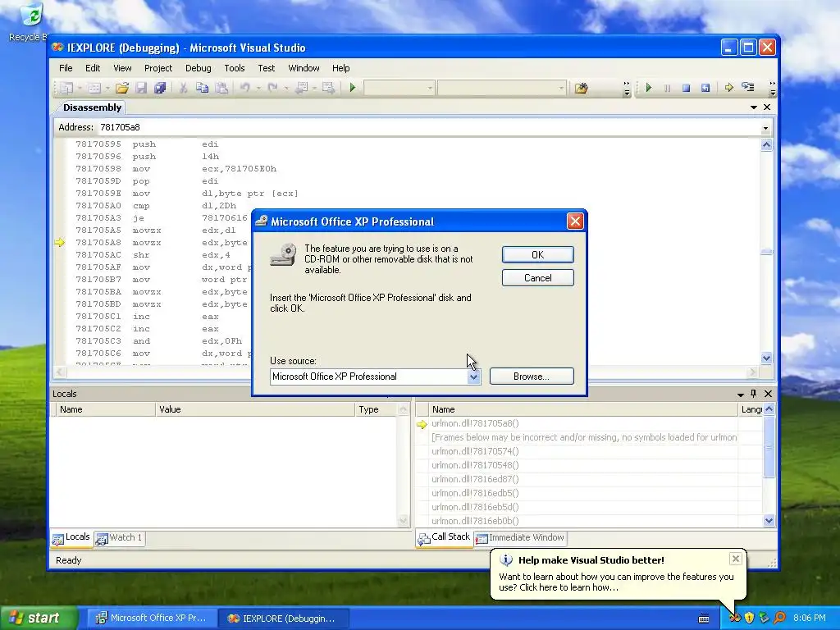Click the balloon text about improving features
Screen dimensions: 840x630
point(616,582)
